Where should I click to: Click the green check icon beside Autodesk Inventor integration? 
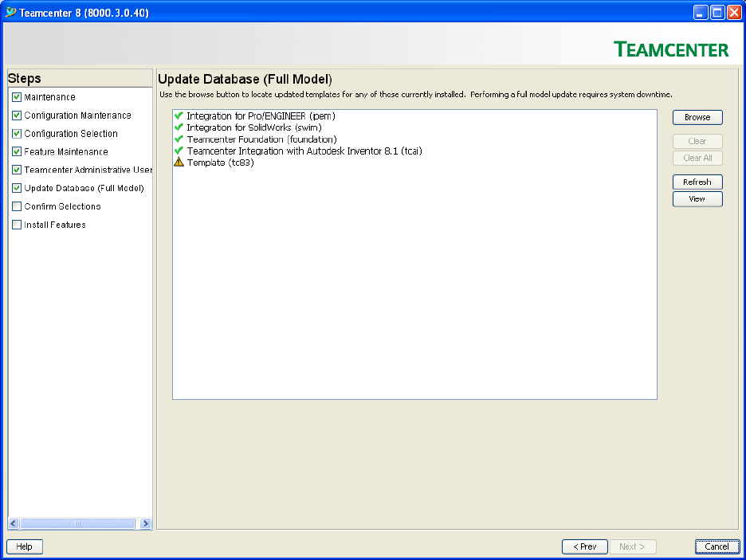click(179, 151)
